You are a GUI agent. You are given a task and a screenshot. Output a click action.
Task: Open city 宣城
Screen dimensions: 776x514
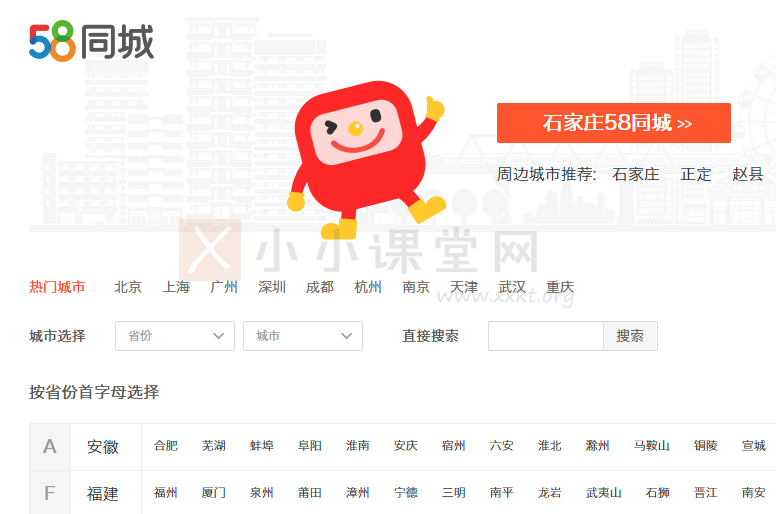(x=754, y=446)
